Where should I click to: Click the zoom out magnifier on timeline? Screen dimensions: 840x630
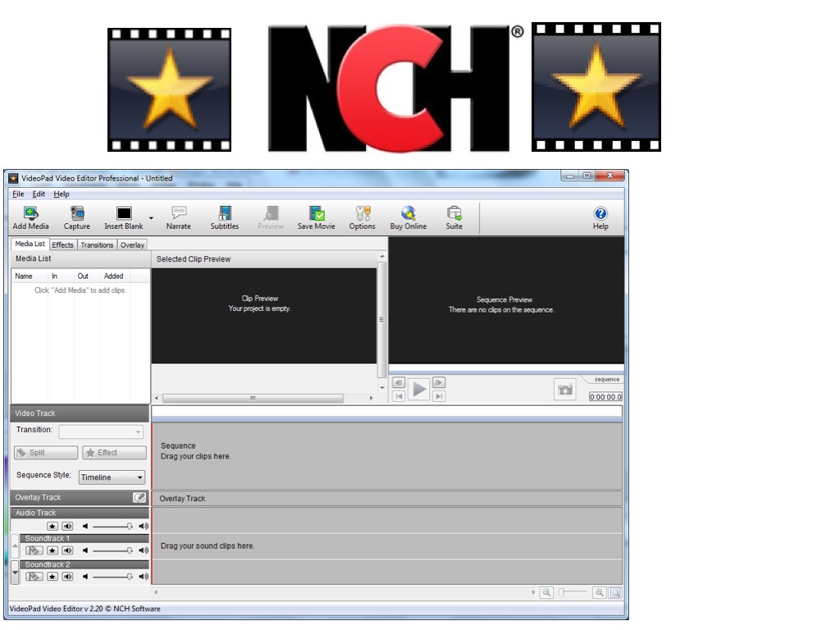[x=546, y=592]
